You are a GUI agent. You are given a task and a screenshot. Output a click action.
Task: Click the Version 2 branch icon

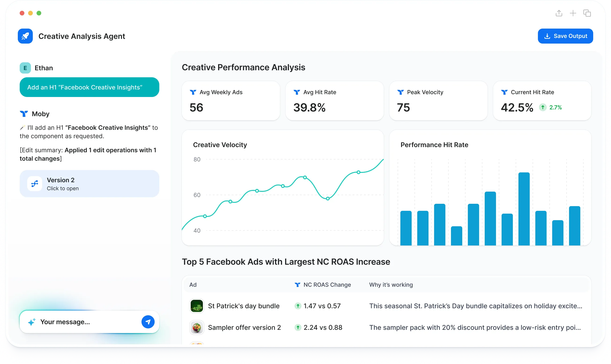coord(35,184)
